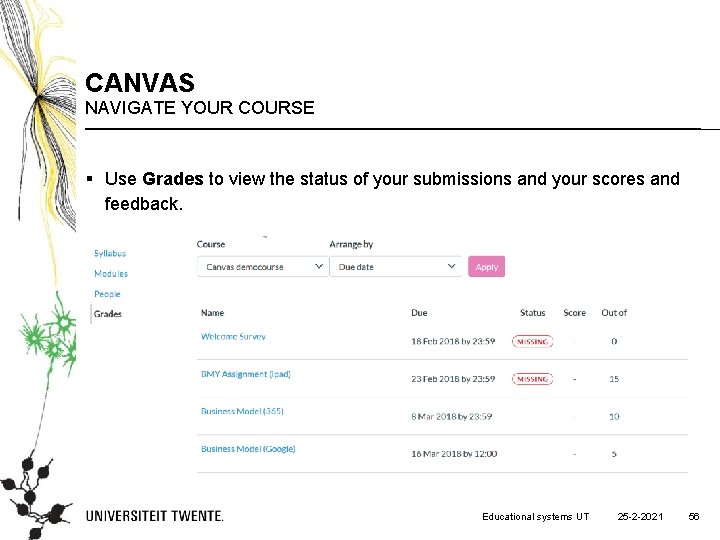Select the Grades navigation item
Screen dimensions: 720x540
(x=107, y=314)
